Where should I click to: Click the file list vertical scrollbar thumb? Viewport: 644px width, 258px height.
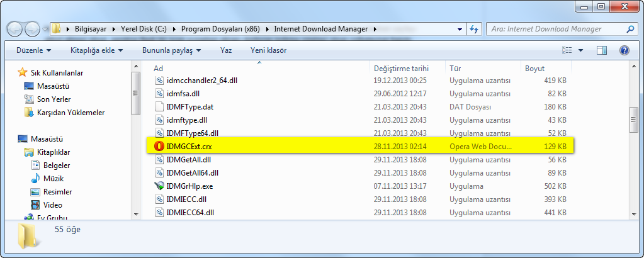coord(634,120)
